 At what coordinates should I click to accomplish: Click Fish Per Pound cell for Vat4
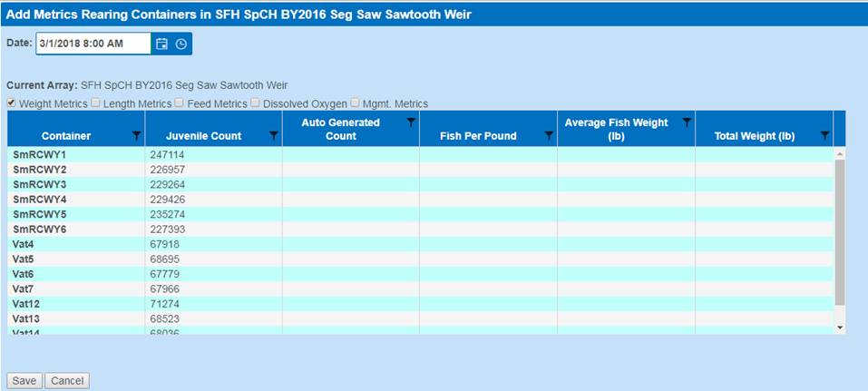(x=487, y=244)
